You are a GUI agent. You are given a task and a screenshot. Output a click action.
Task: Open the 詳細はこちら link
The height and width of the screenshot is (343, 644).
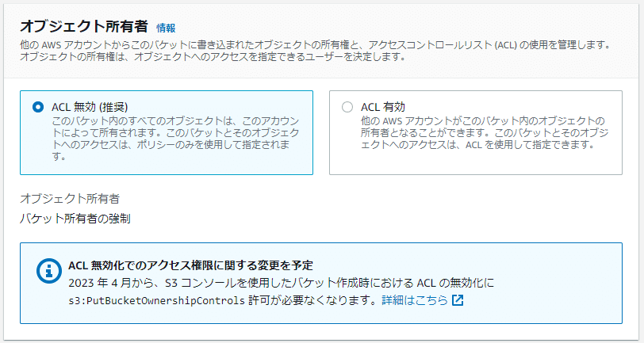pyautogui.click(x=415, y=300)
